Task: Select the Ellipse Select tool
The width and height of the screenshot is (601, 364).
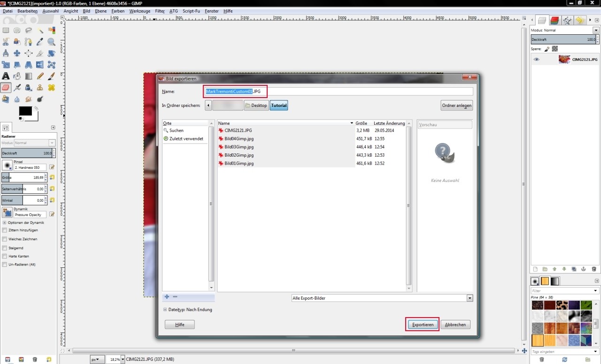Action: pos(17,30)
